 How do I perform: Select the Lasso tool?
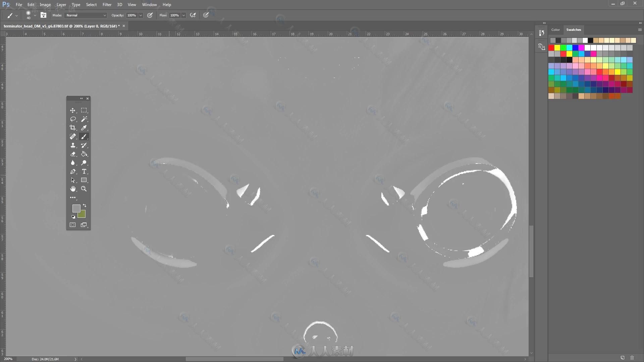click(72, 119)
